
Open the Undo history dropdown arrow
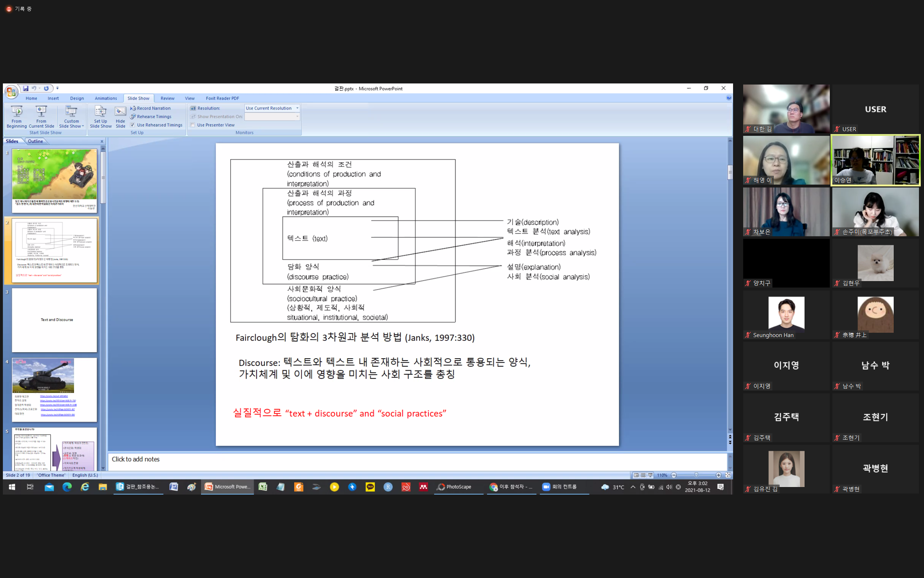tap(39, 88)
